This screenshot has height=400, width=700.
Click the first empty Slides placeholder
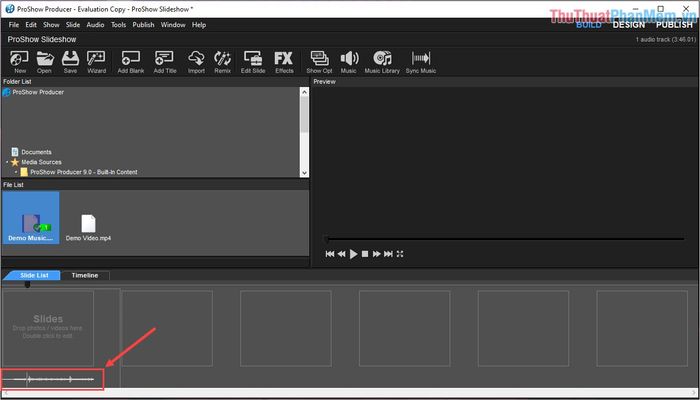tap(48, 328)
